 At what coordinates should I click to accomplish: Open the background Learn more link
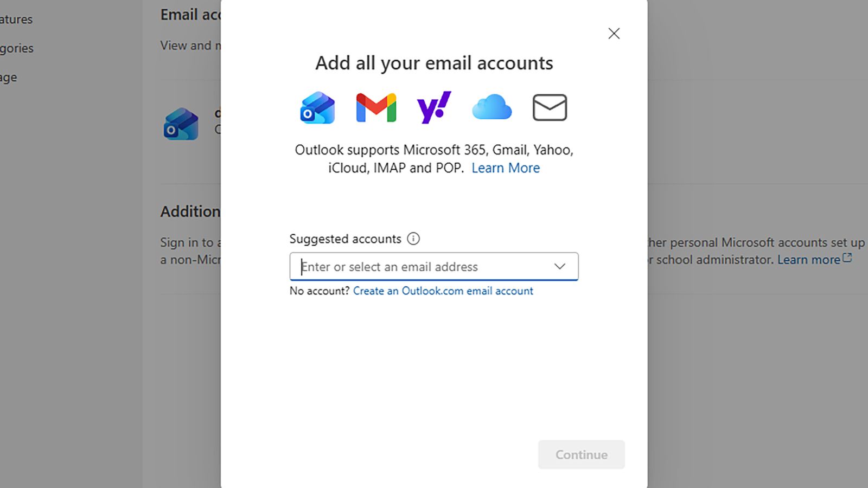click(x=809, y=260)
